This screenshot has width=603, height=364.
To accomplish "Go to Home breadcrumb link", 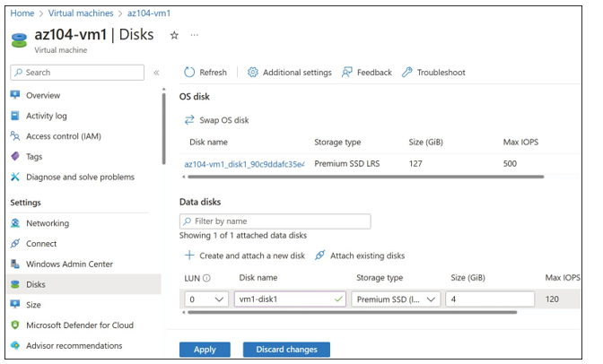I will click(x=22, y=13).
